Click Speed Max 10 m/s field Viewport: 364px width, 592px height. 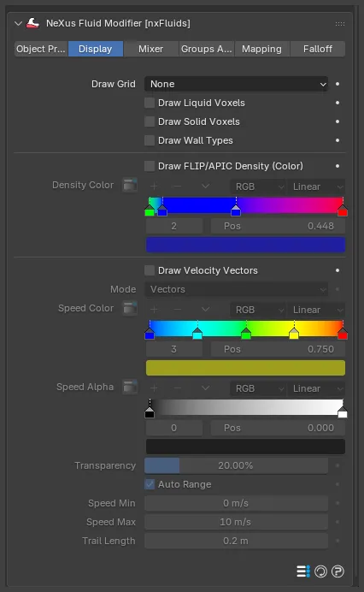click(x=236, y=522)
